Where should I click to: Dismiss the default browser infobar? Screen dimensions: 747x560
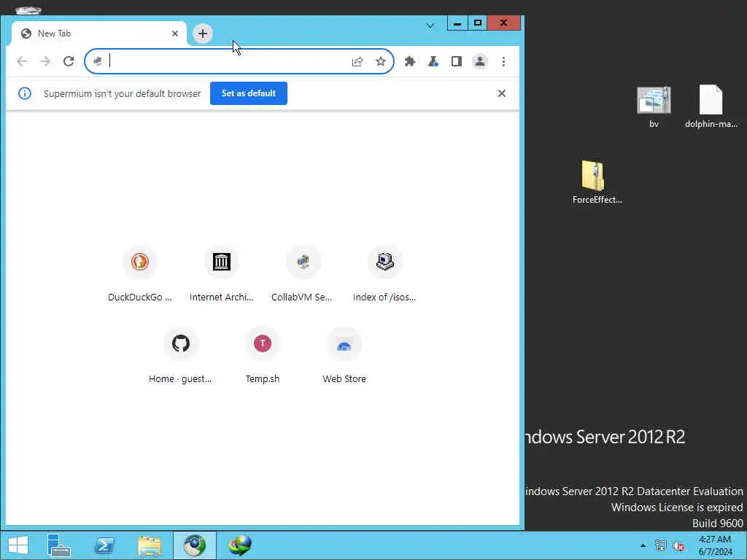502,93
